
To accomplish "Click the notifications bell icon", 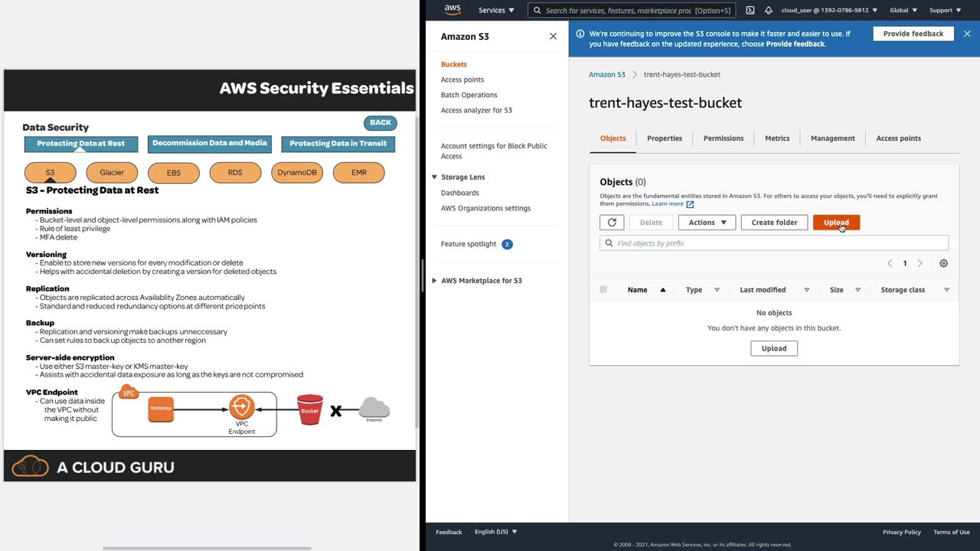I will [x=769, y=11].
